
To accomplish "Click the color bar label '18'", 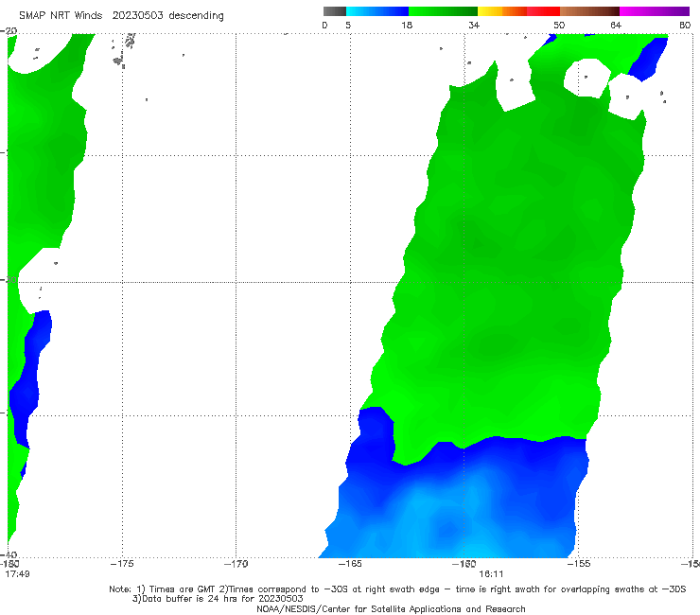I will [407, 25].
